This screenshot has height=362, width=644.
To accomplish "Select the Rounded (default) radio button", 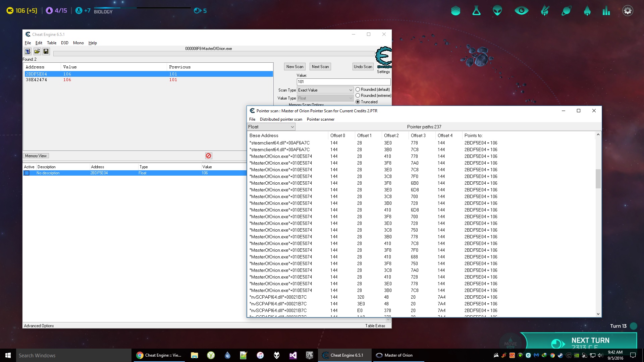I will coord(358,89).
